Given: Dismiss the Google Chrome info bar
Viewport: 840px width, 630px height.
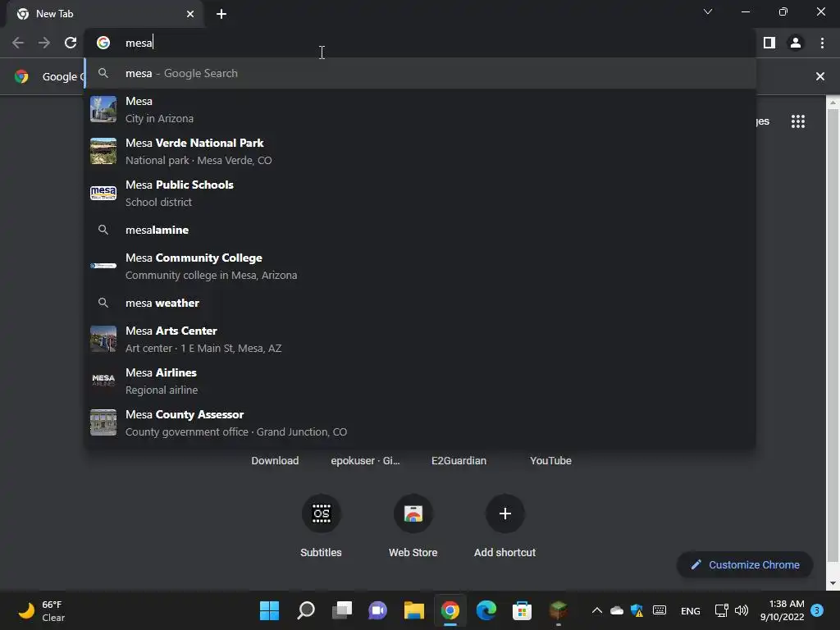Looking at the screenshot, I should 819,76.
